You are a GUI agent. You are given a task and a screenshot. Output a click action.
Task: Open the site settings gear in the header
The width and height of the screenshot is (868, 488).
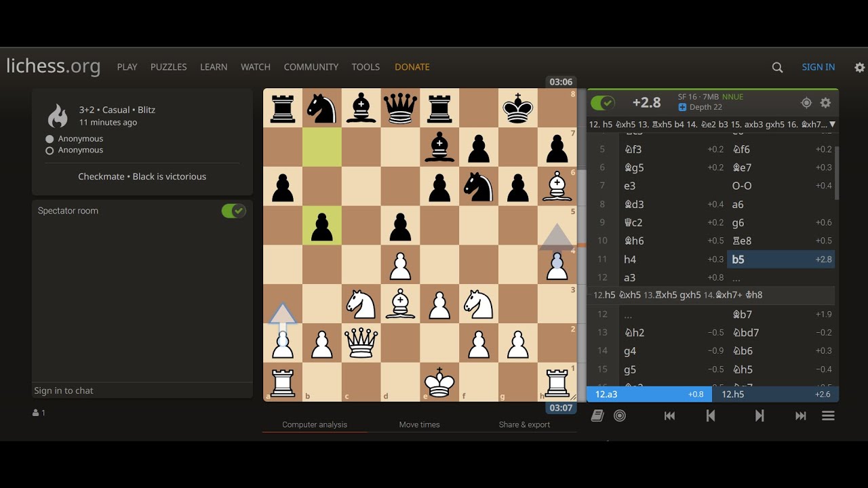[859, 67]
